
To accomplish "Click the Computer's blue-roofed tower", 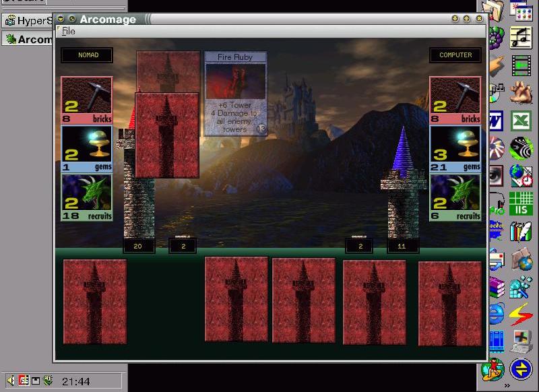I will coord(403,182).
